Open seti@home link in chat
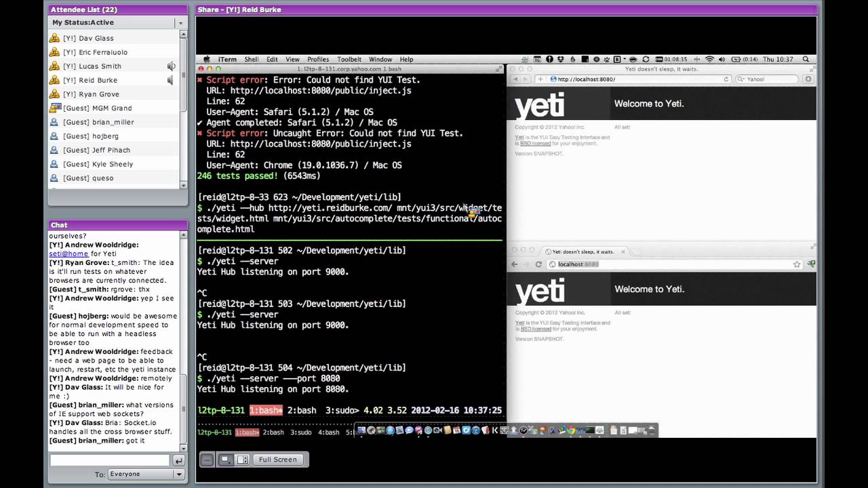868x488 pixels. [68, 253]
